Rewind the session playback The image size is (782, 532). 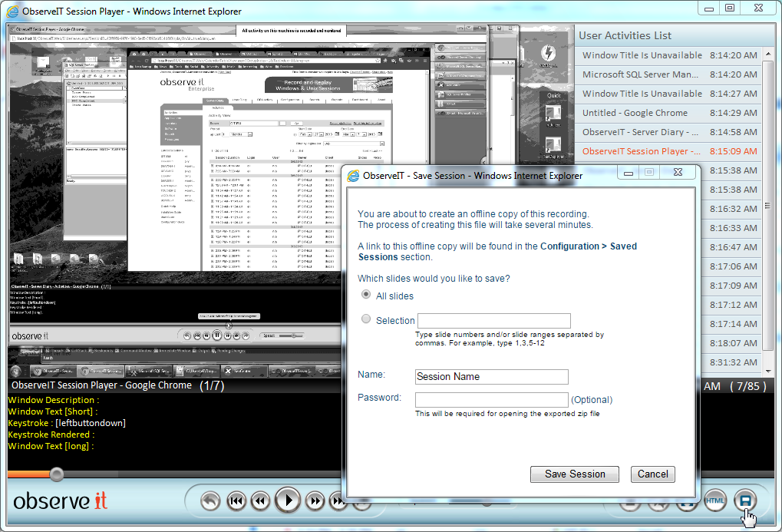point(260,501)
